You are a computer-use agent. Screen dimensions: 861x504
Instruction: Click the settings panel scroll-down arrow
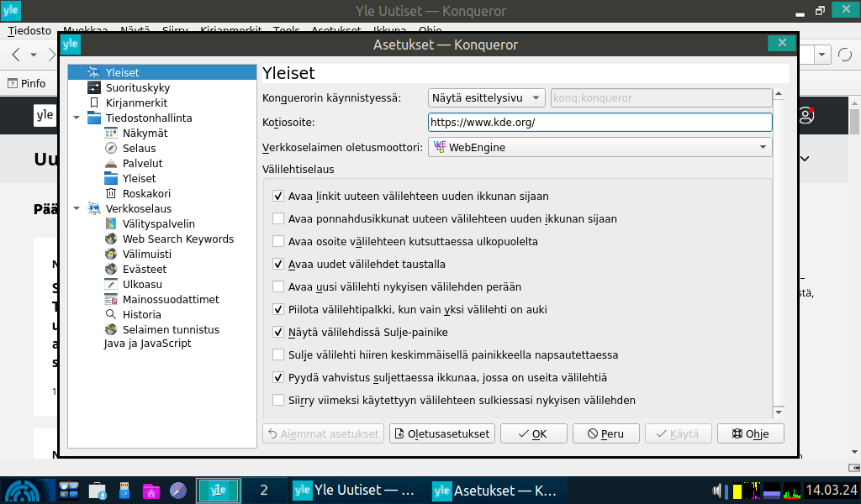tap(779, 412)
